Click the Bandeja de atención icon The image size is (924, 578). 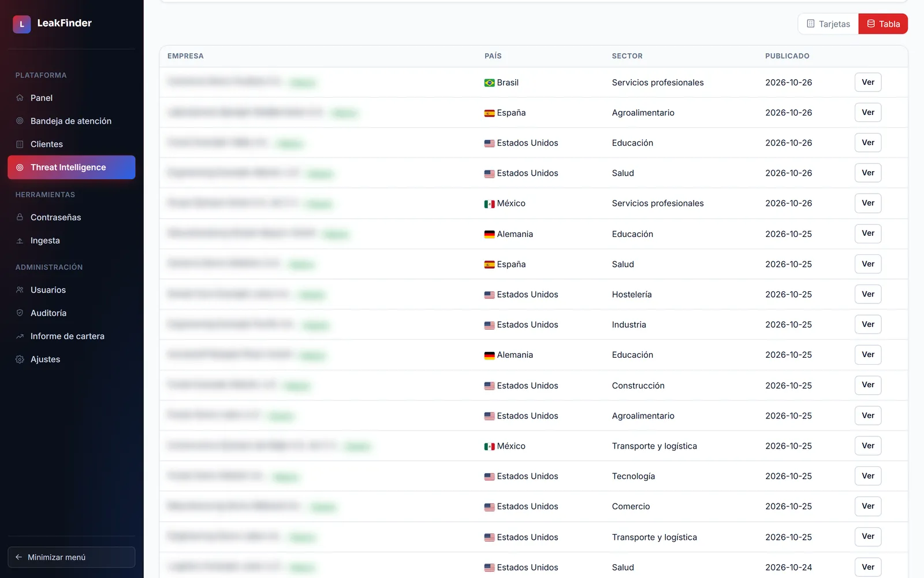[x=20, y=121]
